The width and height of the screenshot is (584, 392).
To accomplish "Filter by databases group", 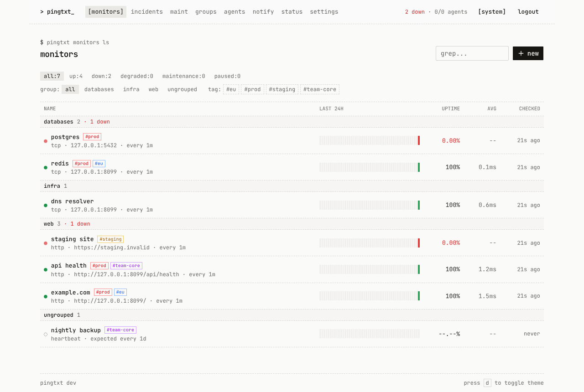I will 99,89.
